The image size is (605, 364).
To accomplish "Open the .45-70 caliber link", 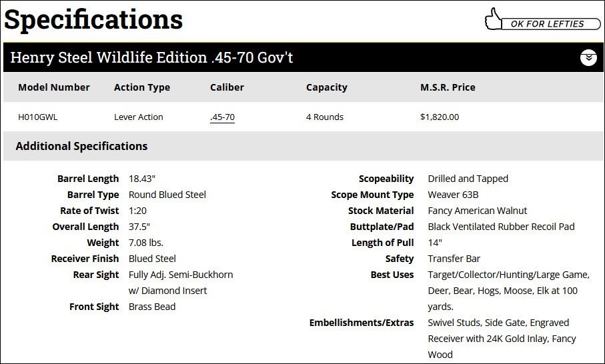I will click(222, 117).
